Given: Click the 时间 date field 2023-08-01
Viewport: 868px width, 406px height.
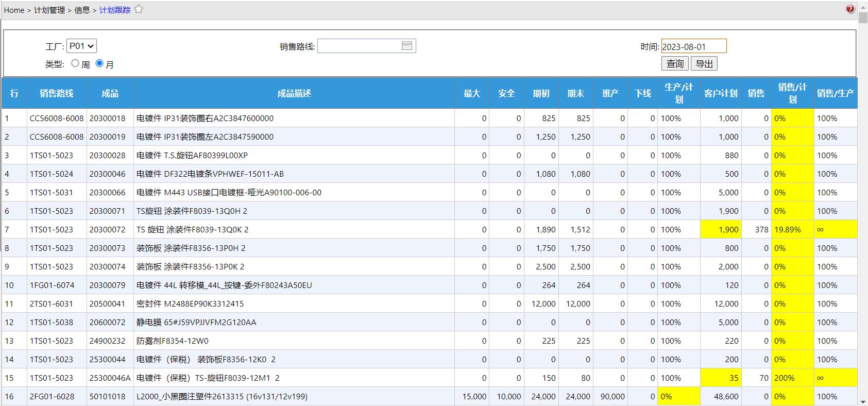Looking at the screenshot, I should 694,46.
